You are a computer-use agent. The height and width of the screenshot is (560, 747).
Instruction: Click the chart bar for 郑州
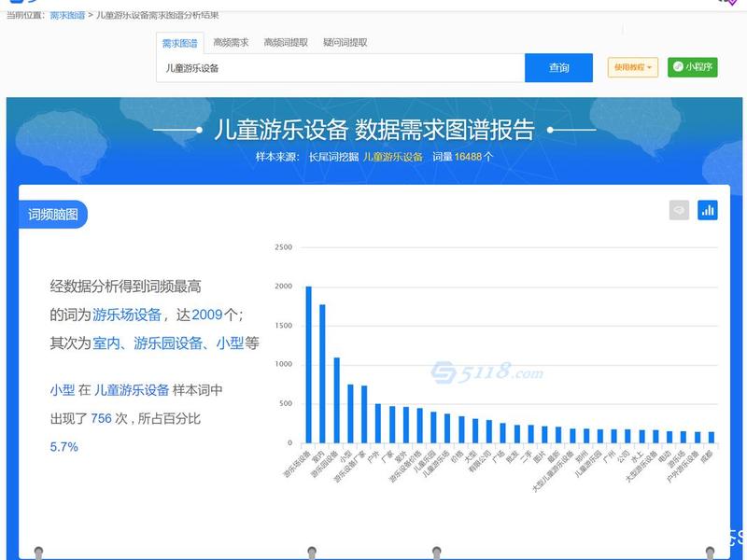pos(587,436)
